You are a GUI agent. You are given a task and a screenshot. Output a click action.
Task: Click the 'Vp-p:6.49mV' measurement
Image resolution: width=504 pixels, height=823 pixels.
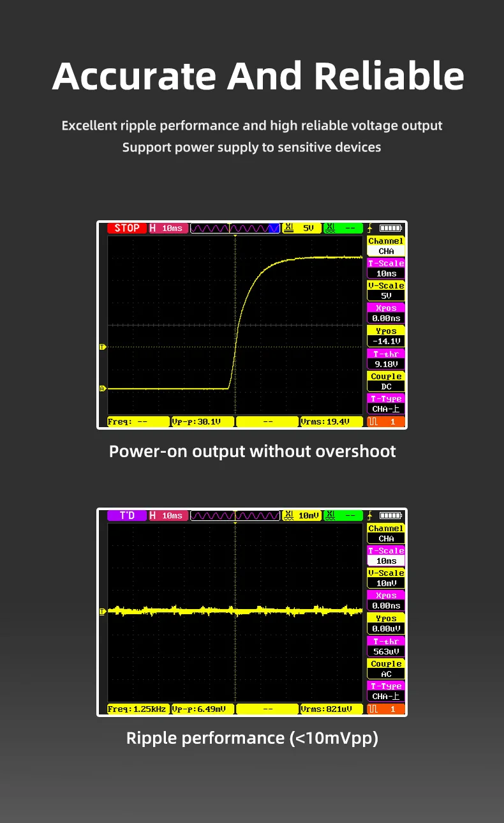tap(202, 709)
